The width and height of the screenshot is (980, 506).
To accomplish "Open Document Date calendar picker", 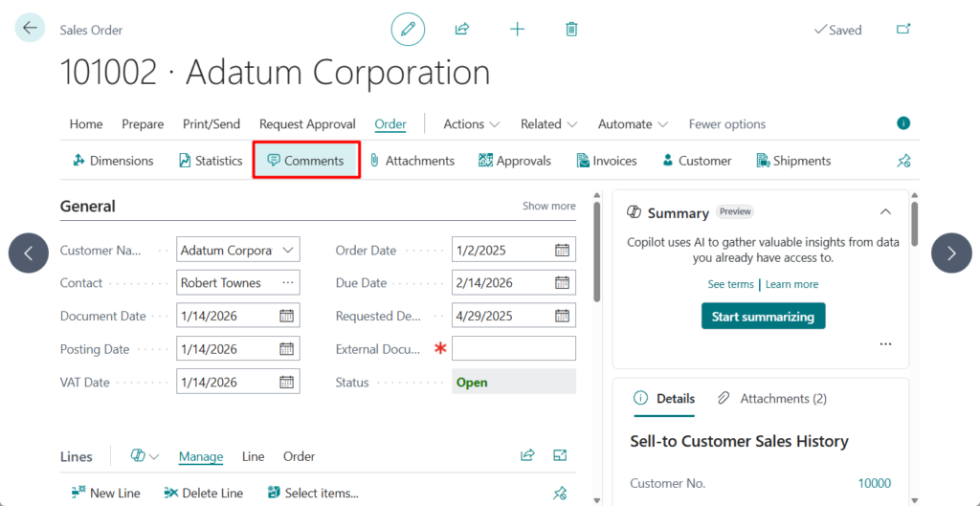I will 286,316.
